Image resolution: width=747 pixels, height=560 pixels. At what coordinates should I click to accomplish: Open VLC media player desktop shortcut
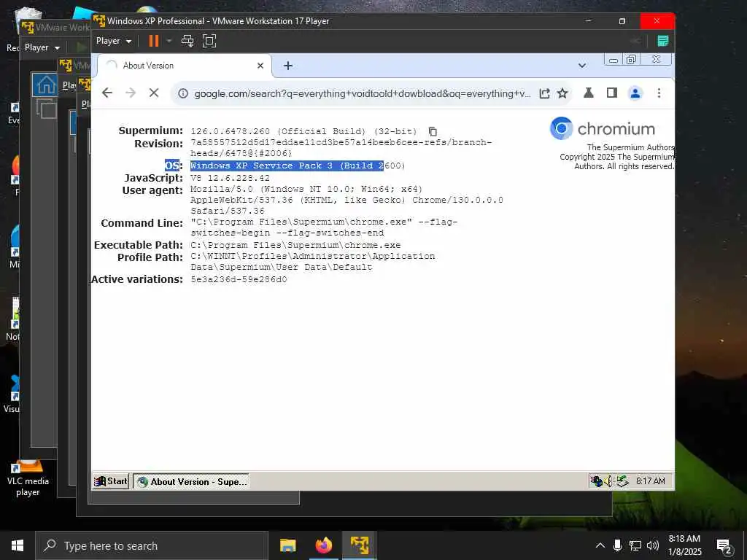[x=28, y=478]
